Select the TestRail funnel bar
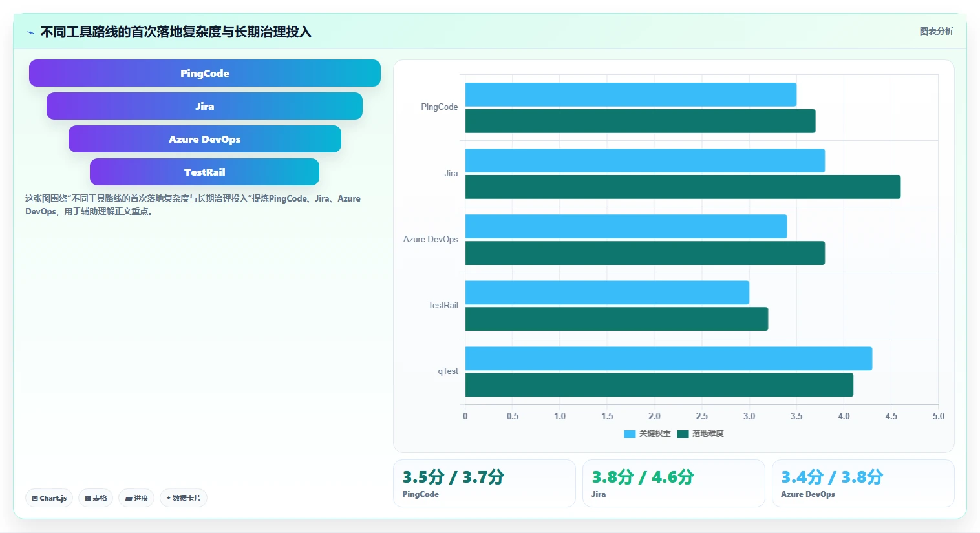The height and width of the screenshot is (533, 980). click(x=204, y=172)
